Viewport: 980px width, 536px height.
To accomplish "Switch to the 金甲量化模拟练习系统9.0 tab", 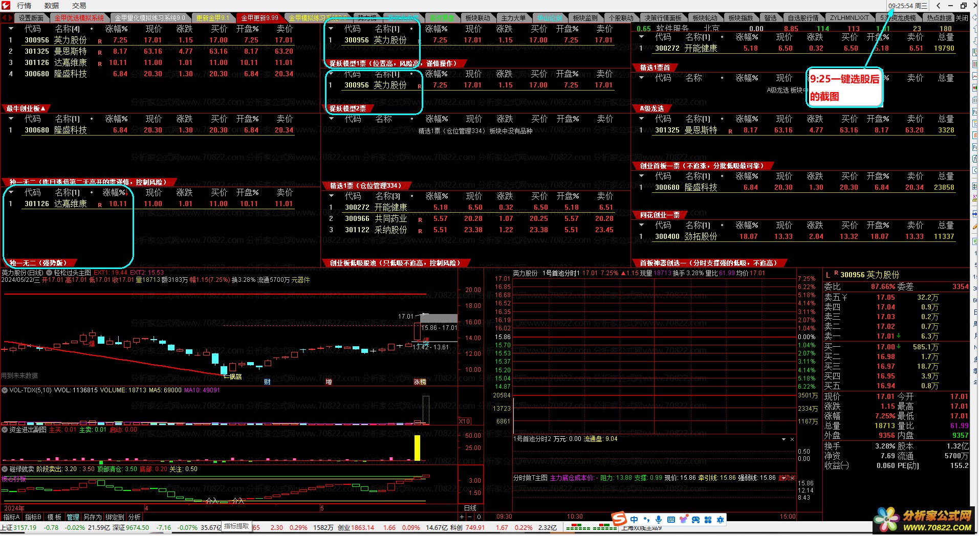I will 150,18.
